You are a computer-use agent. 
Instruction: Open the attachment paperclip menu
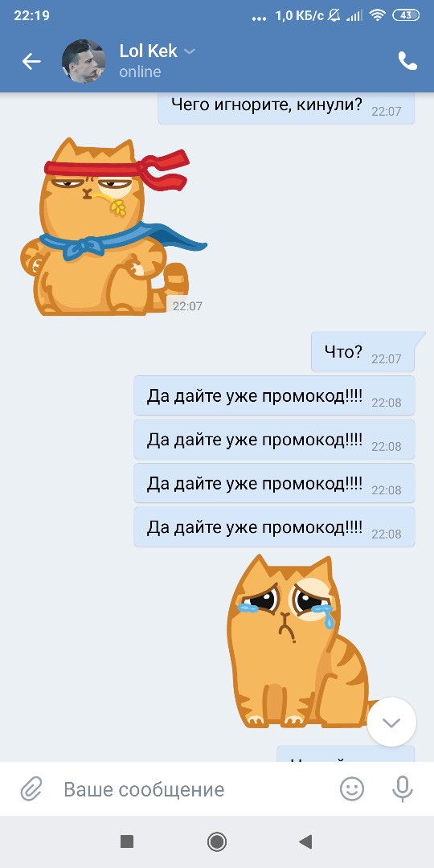pos(31,789)
